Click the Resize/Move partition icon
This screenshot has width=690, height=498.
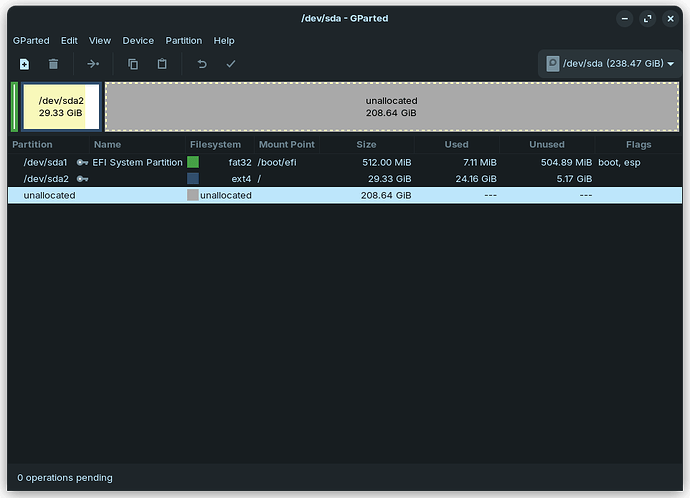93,64
